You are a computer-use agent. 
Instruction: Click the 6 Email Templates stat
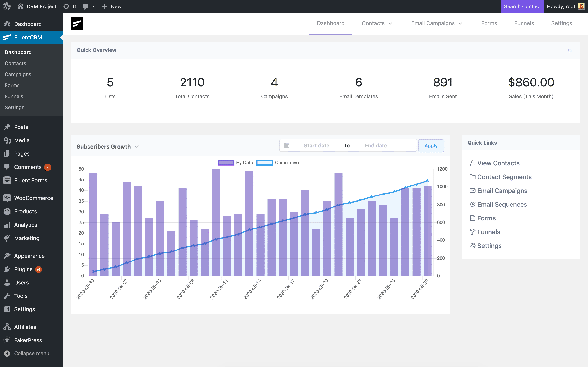(359, 88)
